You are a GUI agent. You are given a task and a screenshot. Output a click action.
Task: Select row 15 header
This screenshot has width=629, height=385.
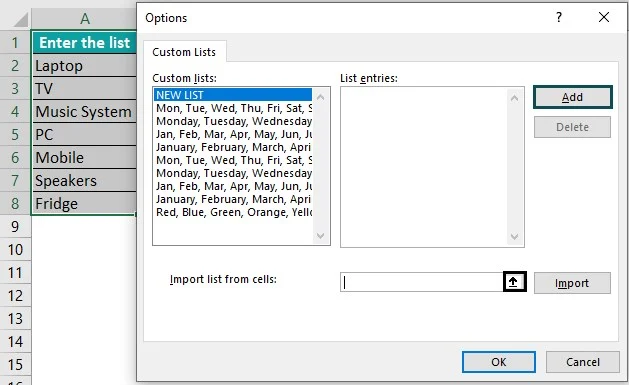pyautogui.click(x=15, y=365)
